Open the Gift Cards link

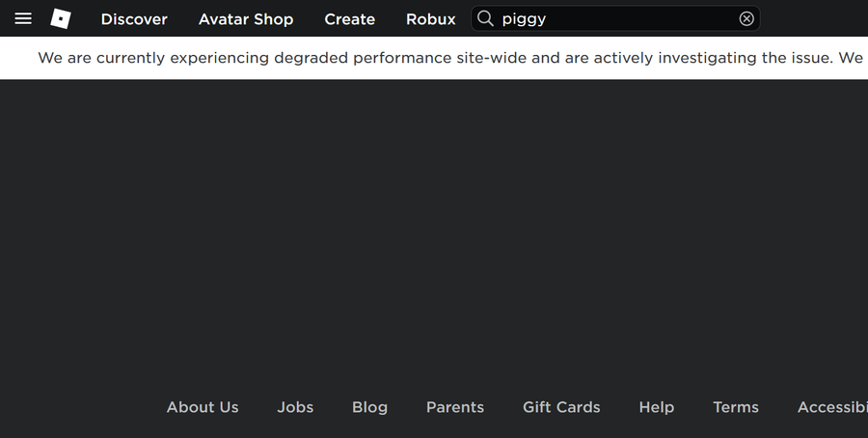[x=561, y=407]
